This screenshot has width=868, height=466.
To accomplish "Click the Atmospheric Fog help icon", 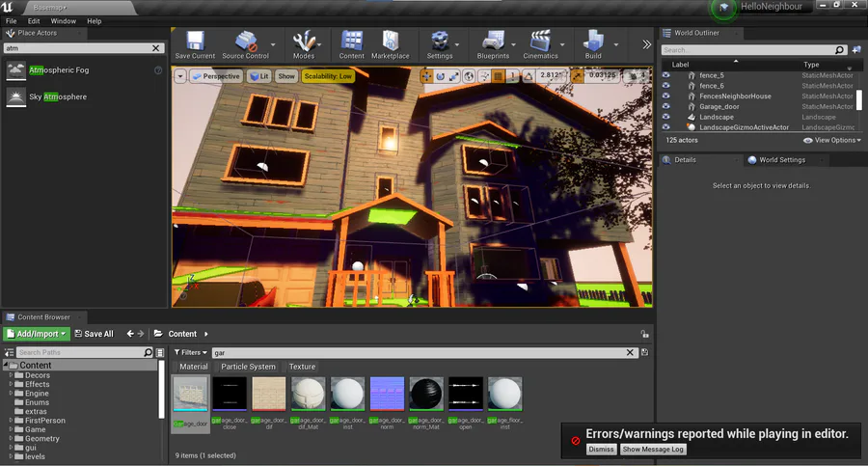I will (x=158, y=70).
